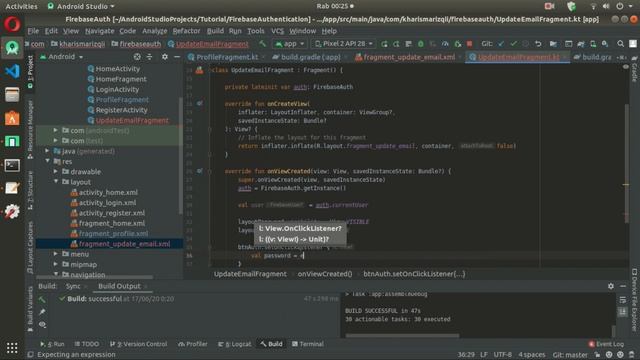Expand the menu folder
The width and height of the screenshot is (640, 360).
(x=56, y=254)
